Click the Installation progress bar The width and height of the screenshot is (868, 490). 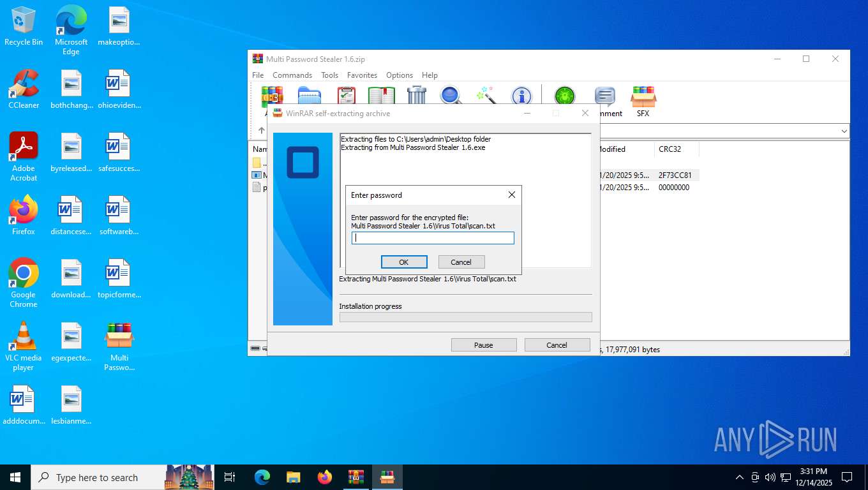(x=466, y=317)
